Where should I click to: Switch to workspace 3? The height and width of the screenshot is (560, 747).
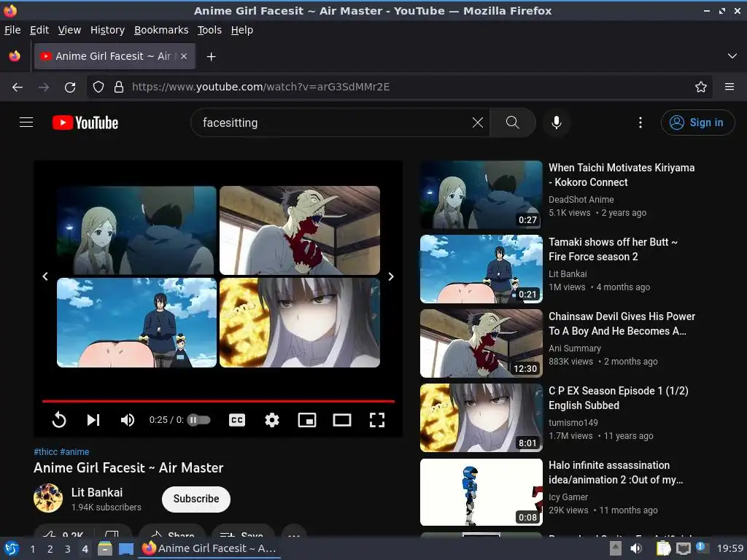click(68, 549)
